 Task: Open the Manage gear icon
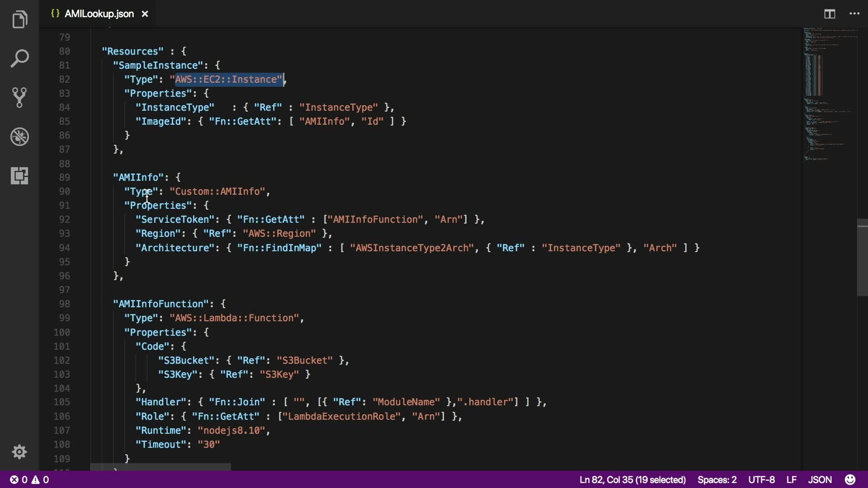tap(19, 451)
